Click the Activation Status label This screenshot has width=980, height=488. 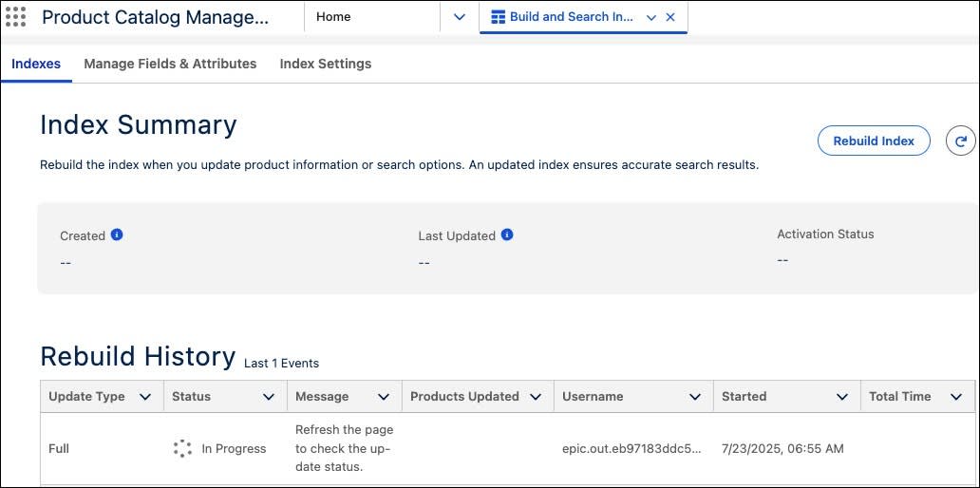click(825, 235)
